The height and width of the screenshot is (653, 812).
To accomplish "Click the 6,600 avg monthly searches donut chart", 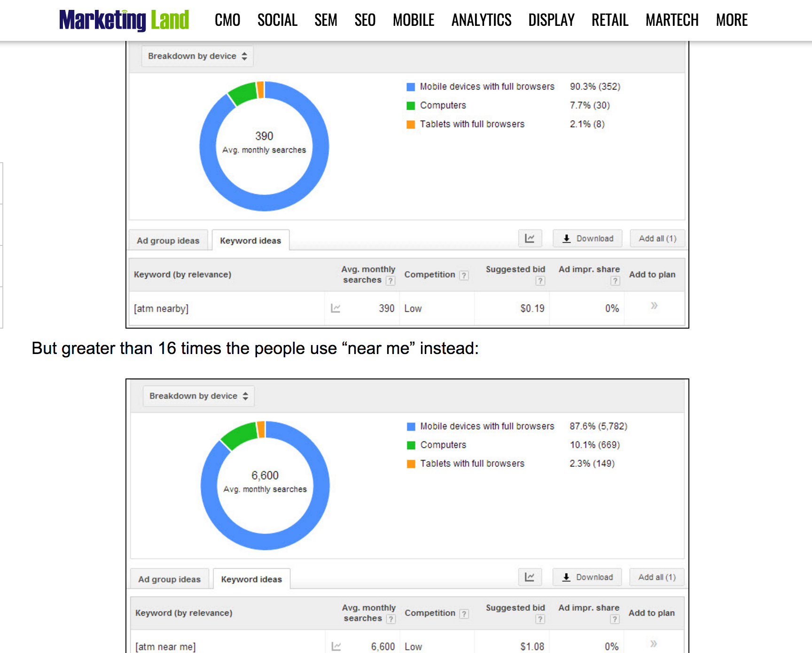I will tap(265, 486).
